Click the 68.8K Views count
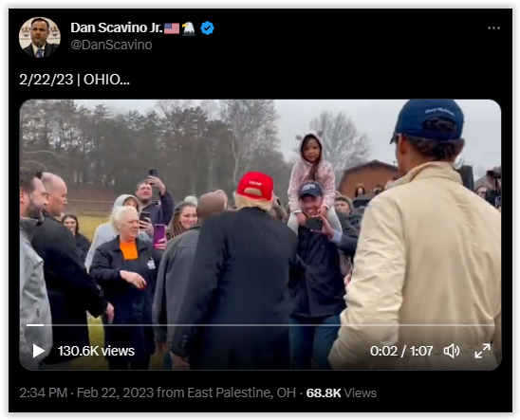Viewport: 520px width, 420px height. tap(342, 393)
